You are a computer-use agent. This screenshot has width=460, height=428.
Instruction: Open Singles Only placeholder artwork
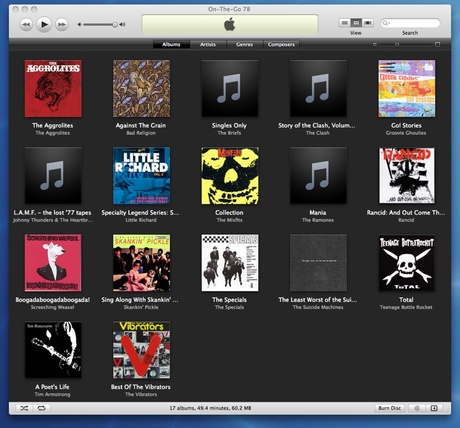230,89
